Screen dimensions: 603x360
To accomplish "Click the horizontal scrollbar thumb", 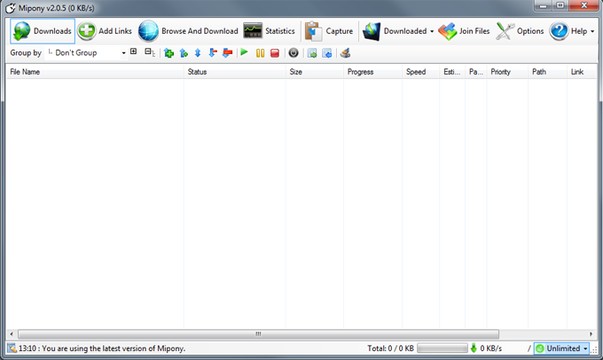I will [258, 333].
